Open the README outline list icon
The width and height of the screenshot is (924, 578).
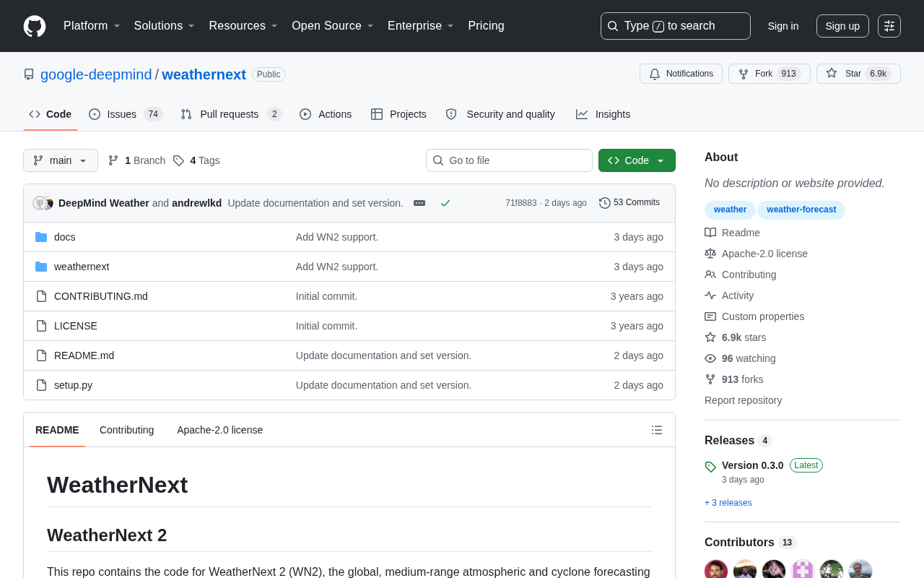pos(657,430)
